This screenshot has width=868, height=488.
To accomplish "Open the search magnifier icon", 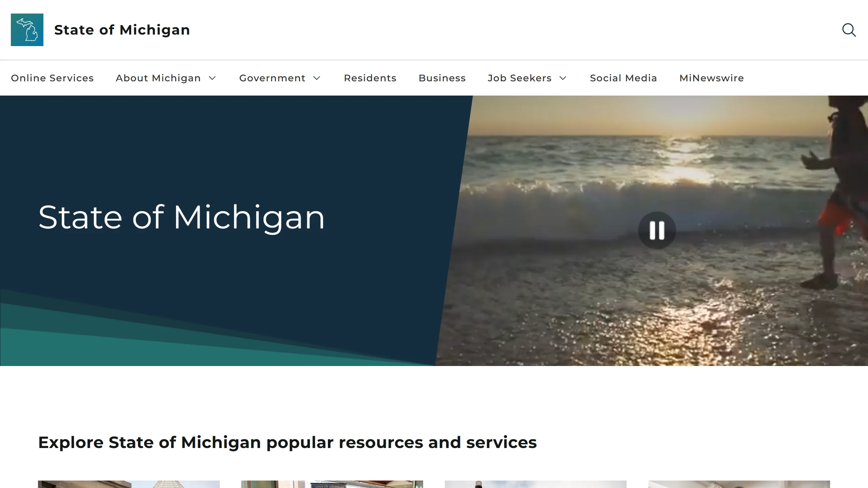I will (849, 30).
